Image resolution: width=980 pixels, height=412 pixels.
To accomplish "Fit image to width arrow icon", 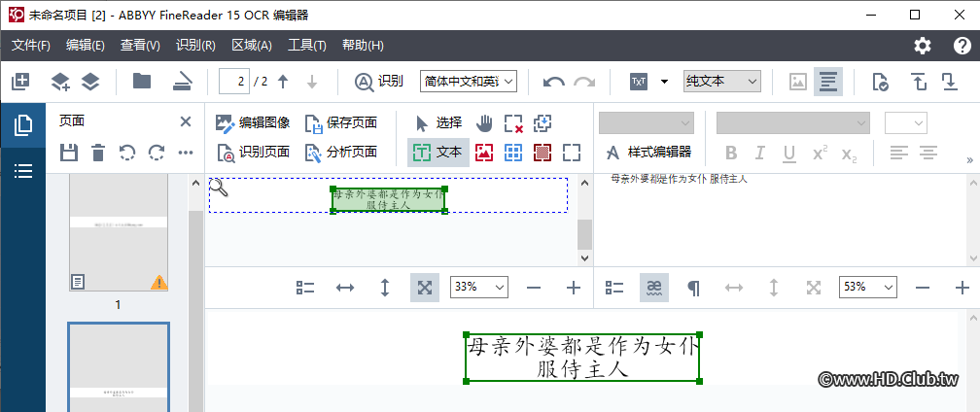I will tap(345, 288).
